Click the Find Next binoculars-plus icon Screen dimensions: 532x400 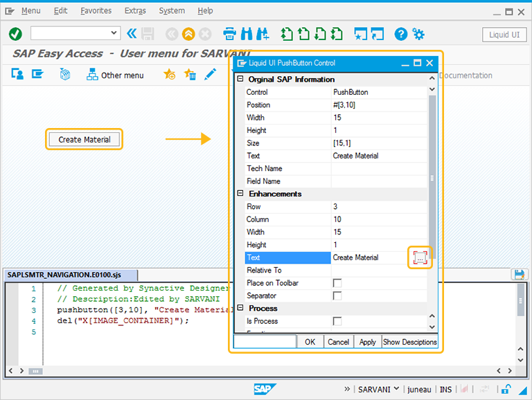pos(263,34)
